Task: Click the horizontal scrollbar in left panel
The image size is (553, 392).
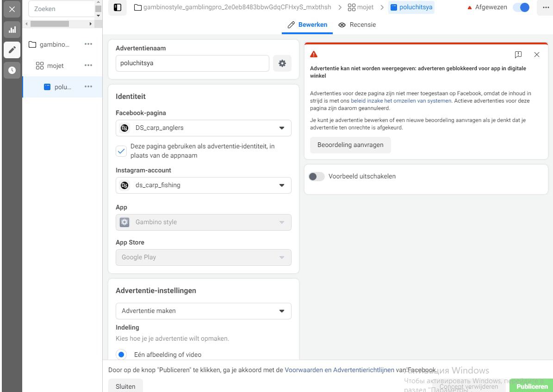Action: 50,24
